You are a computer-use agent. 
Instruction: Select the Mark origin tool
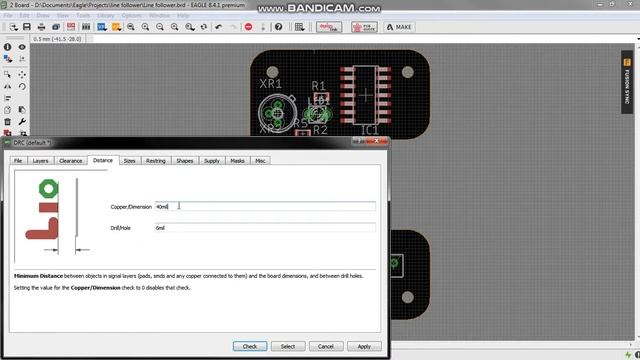[x=22, y=59]
